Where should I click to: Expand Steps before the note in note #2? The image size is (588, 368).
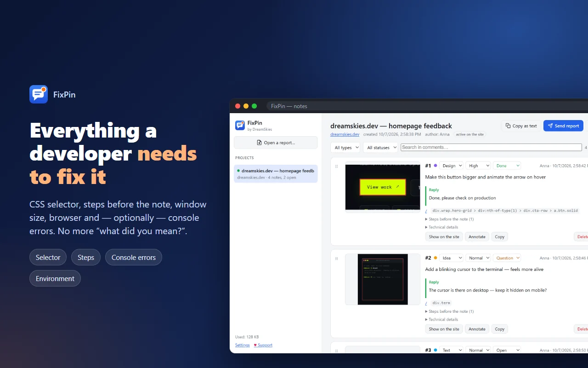pyautogui.click(x=449, y=311)
